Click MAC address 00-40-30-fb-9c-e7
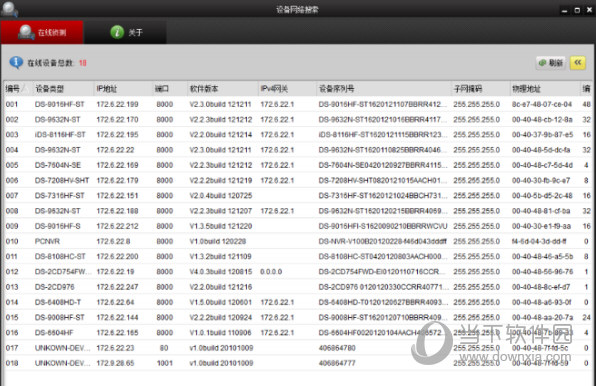 pyautogui.click(x=541, y=180)
